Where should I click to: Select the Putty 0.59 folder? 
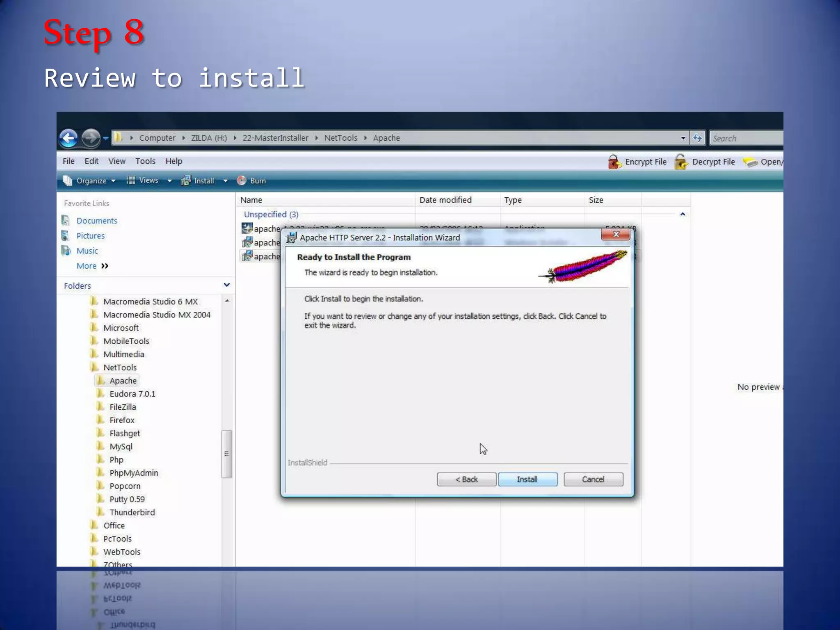(127, 499)
